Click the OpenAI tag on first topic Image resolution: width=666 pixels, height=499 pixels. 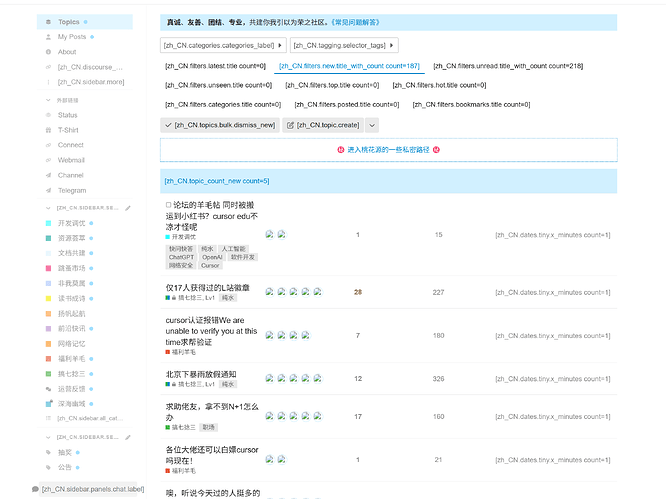212,257
